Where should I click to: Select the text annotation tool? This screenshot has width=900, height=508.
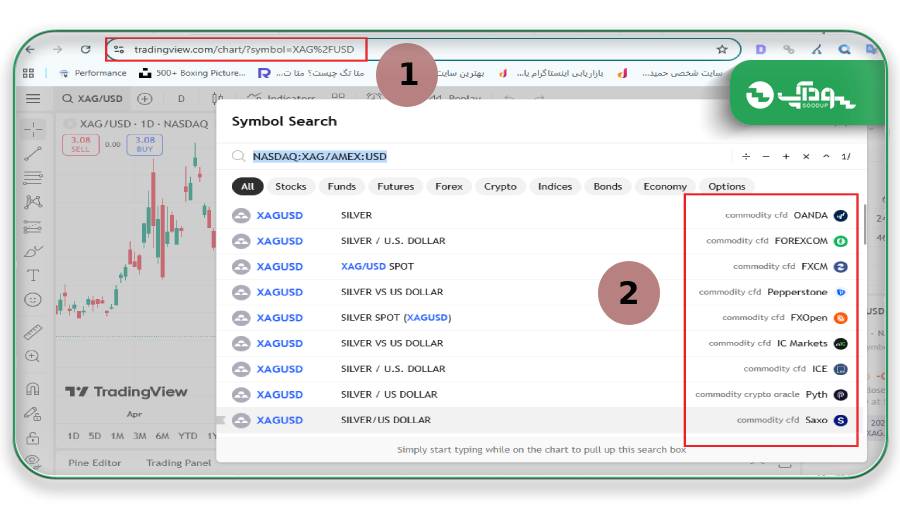33,276
